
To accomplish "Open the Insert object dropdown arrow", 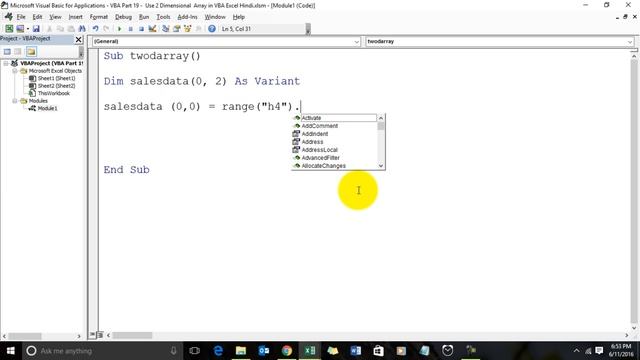I will 27,29.
